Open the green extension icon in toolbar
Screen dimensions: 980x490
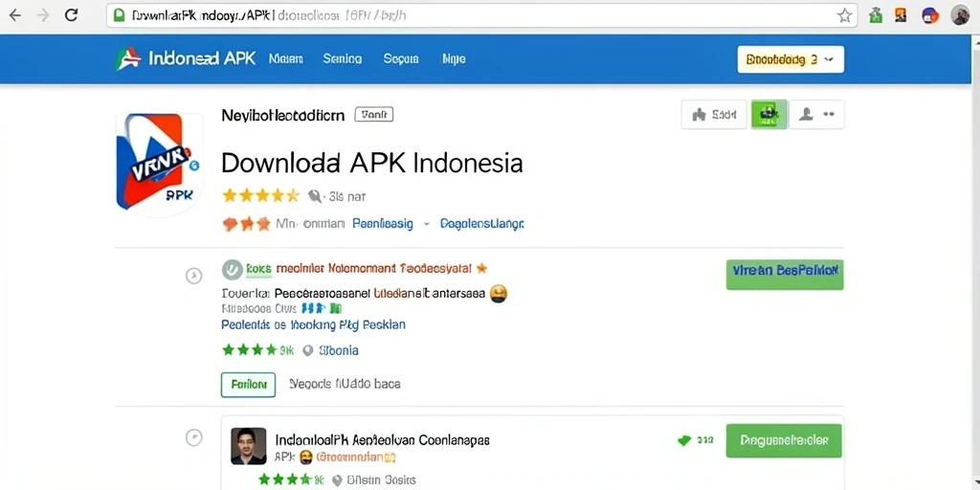[x=876, y=16]
